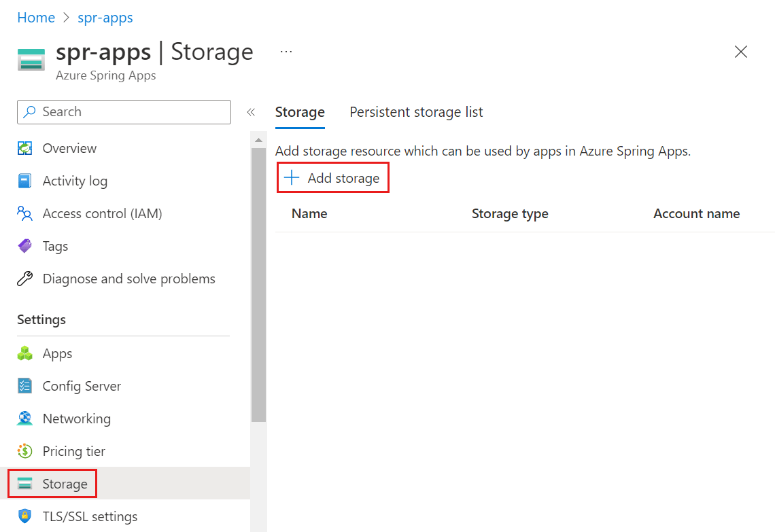Open spr-apps from the breadcrumb

point(105,18)
